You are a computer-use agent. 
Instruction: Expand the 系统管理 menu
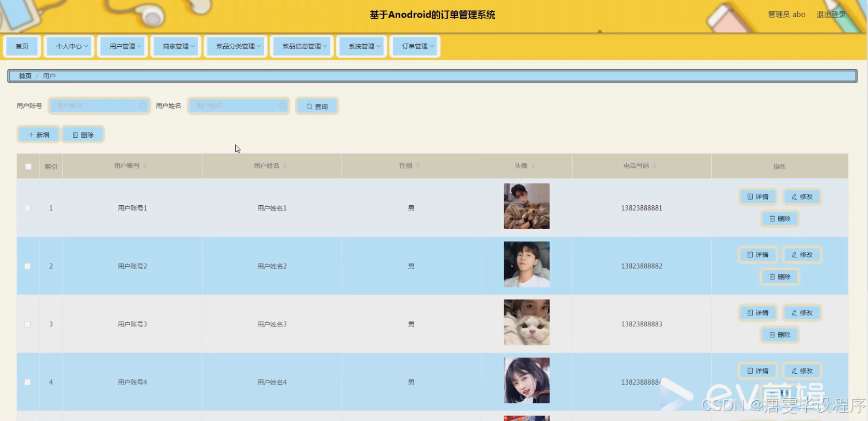point(361,46)
